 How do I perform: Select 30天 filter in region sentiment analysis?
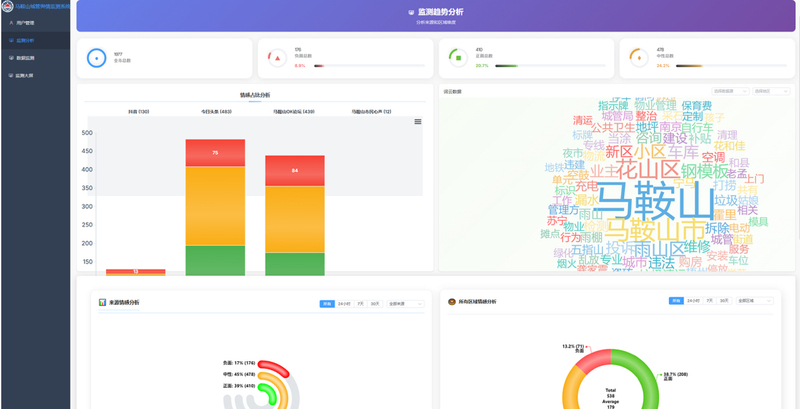pos(724,301)
